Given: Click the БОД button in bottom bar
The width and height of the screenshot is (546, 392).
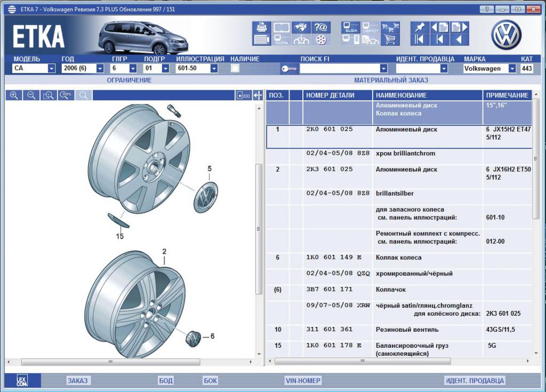Looking at the screenshot, I should [166, 380].
